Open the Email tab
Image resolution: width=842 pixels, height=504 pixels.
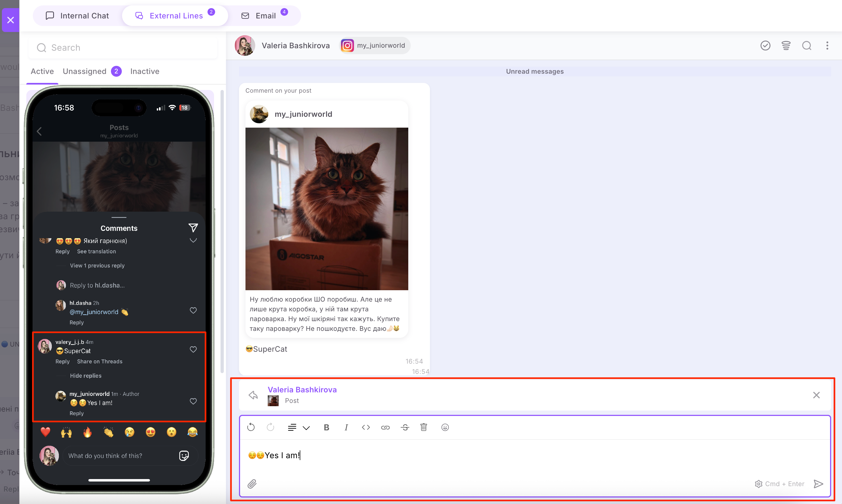pos(265,16)
